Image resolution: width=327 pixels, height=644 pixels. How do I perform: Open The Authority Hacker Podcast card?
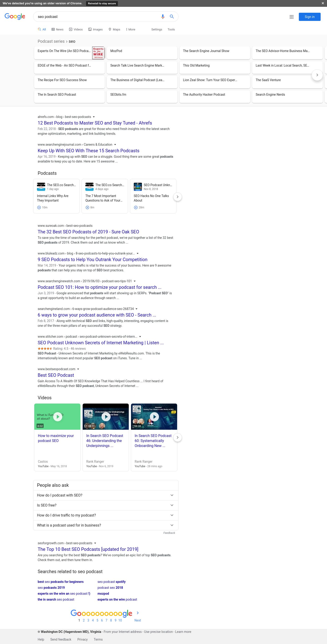coord(215,96)
